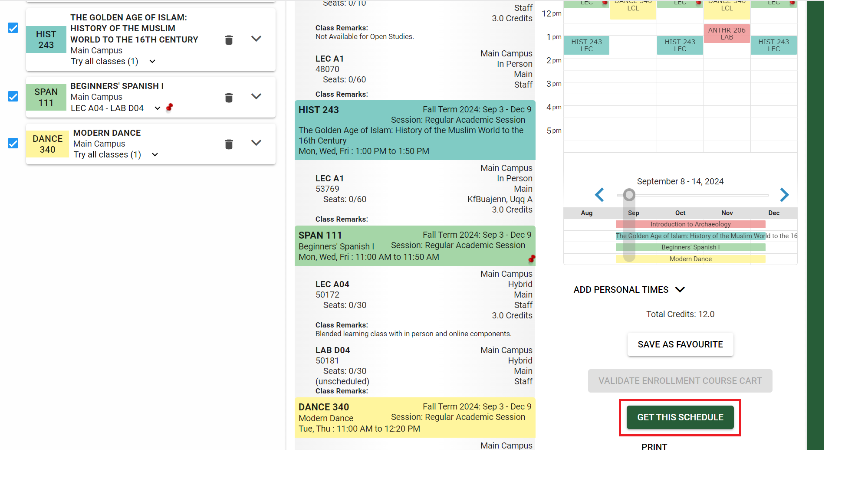Expand the DANCE 340 course card details

(x=256, y=142)
